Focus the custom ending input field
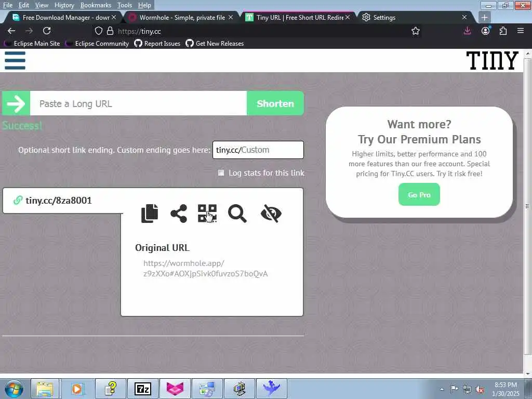This screenshot has width=532, height=399. point(258,150)
